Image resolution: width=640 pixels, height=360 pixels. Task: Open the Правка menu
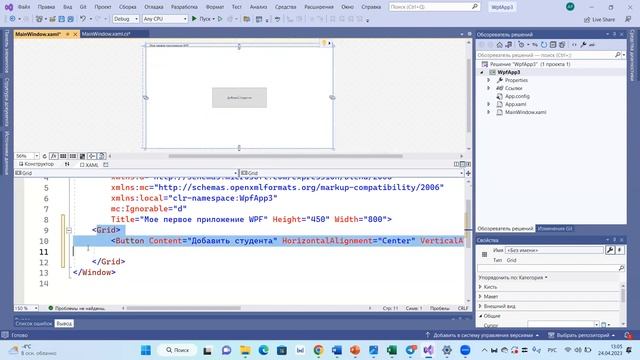[x=46, y=7]
